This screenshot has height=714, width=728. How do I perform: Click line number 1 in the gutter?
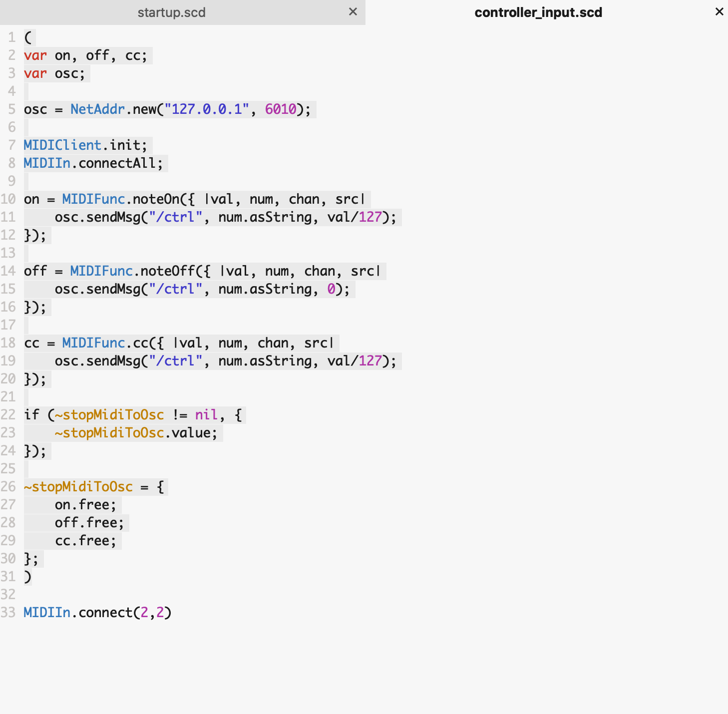11,37
